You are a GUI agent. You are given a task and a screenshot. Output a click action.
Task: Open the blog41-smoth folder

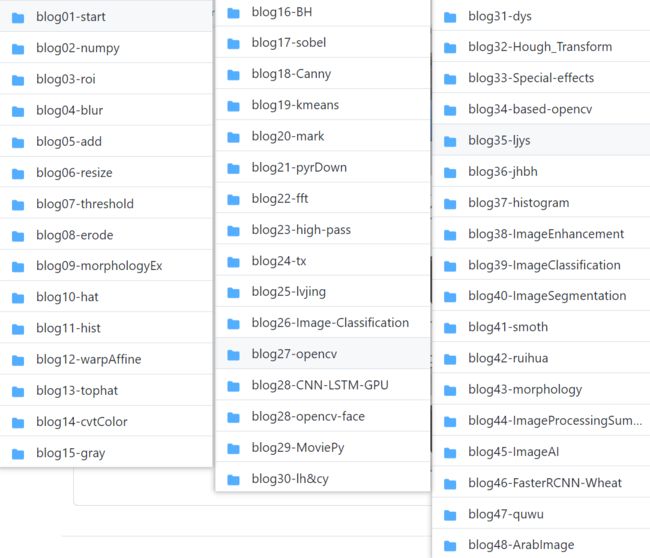click(x=541, y=327)
